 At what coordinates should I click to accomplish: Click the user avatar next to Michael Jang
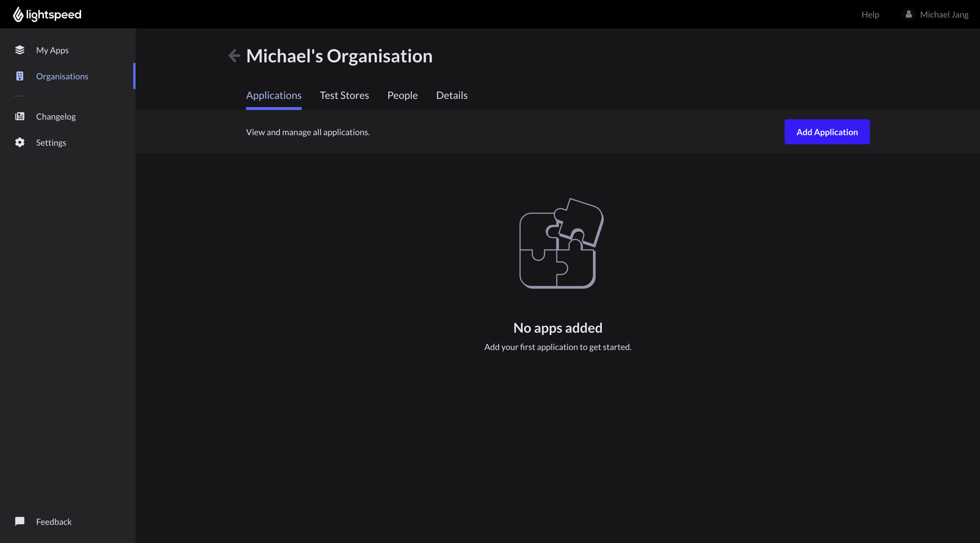(x=909, y=14)
